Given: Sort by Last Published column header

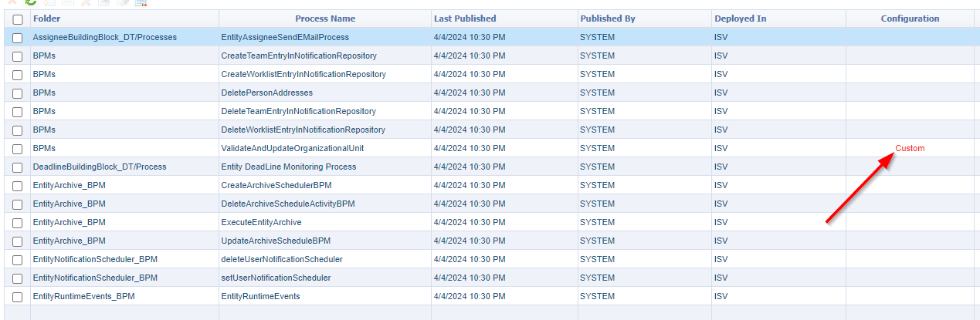Looking at the screenshot, I should [465, 19].
